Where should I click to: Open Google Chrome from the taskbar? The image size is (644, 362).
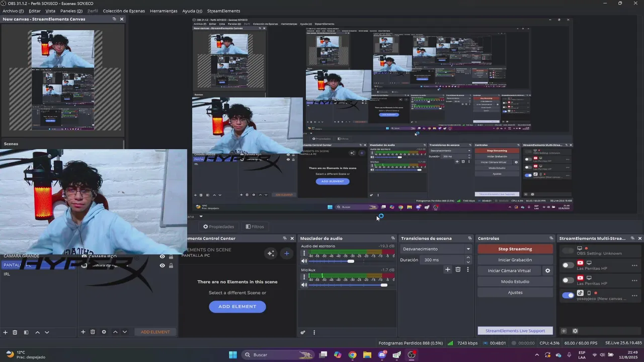[352, 355]
